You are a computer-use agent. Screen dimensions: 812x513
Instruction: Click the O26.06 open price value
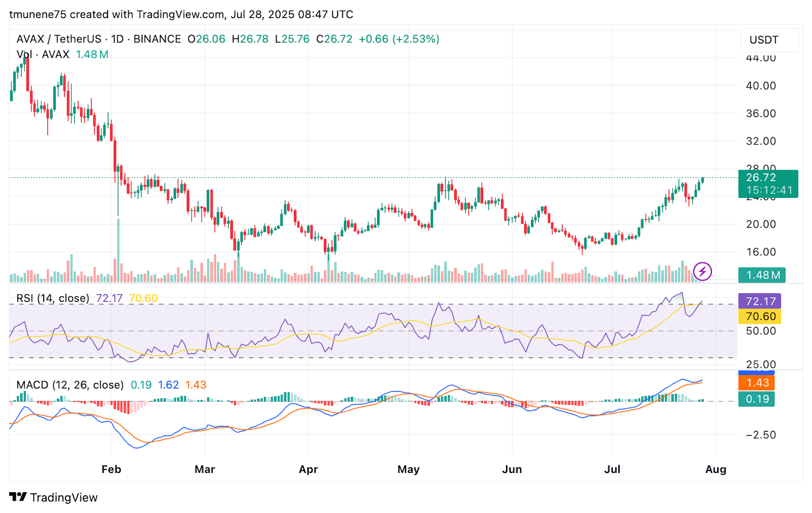coord(207,39)
